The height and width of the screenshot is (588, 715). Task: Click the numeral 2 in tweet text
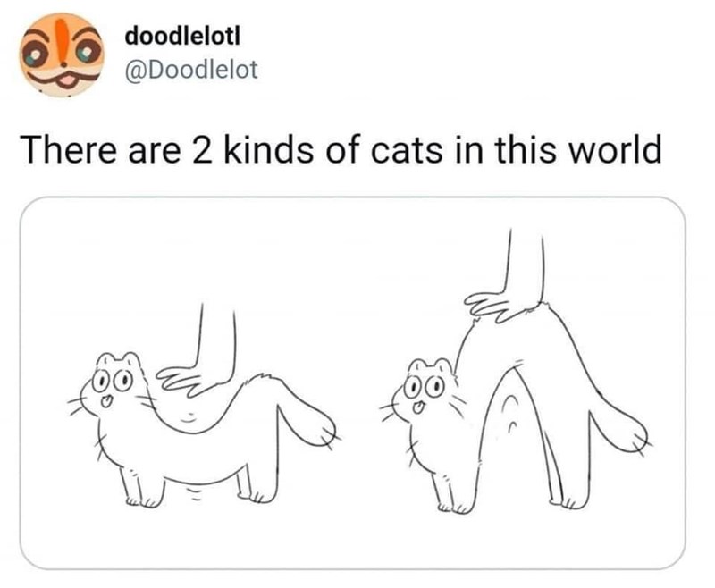[x=200, y=150]
